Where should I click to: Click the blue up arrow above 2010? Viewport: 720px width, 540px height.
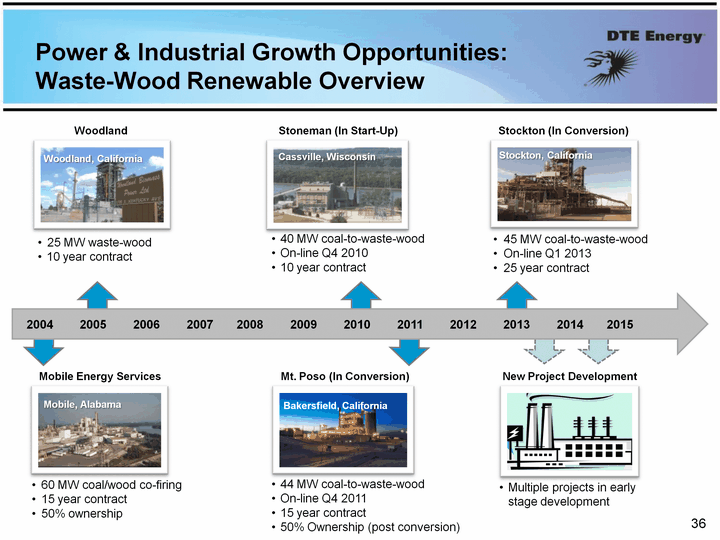coord(360,295)
